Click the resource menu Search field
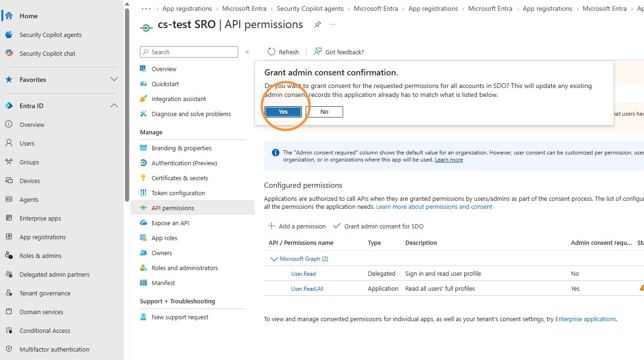Viewport: 644px width, 360px height. click(x=189, y=52)
